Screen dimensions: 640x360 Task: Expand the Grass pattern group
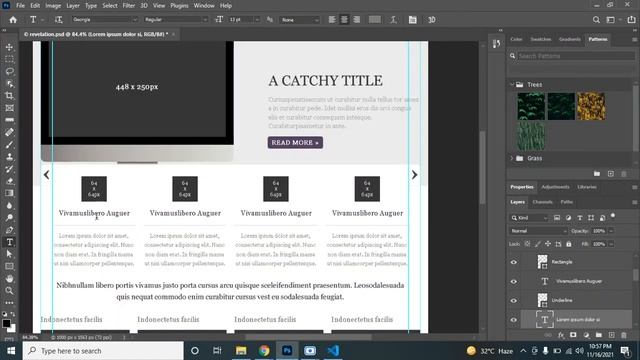point(512,158)
